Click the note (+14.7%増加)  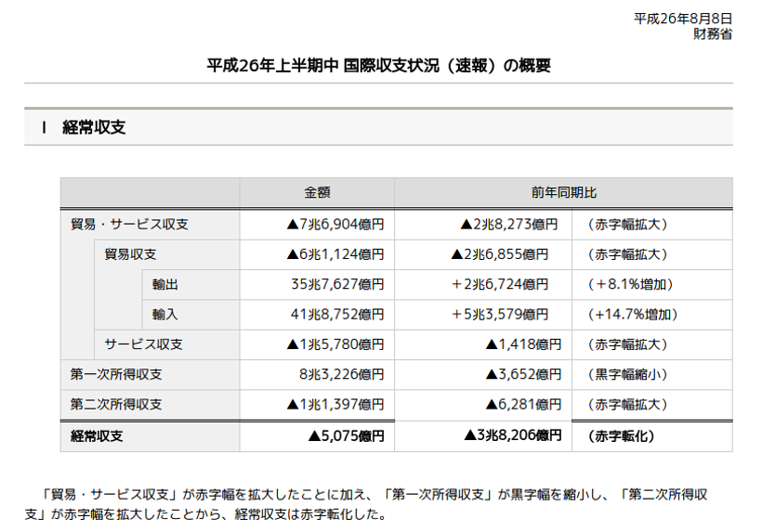click(x=633, y=315)
